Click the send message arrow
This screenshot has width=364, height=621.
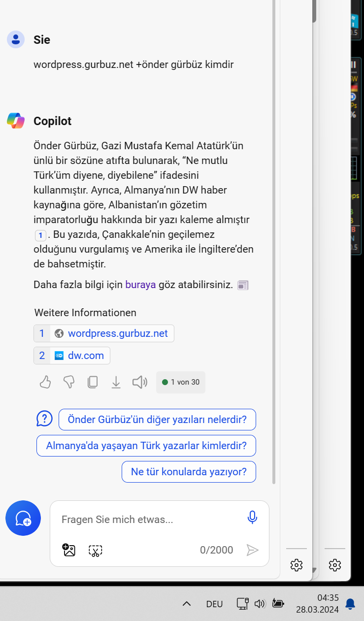pyautogui.click(x=252, y=550)
